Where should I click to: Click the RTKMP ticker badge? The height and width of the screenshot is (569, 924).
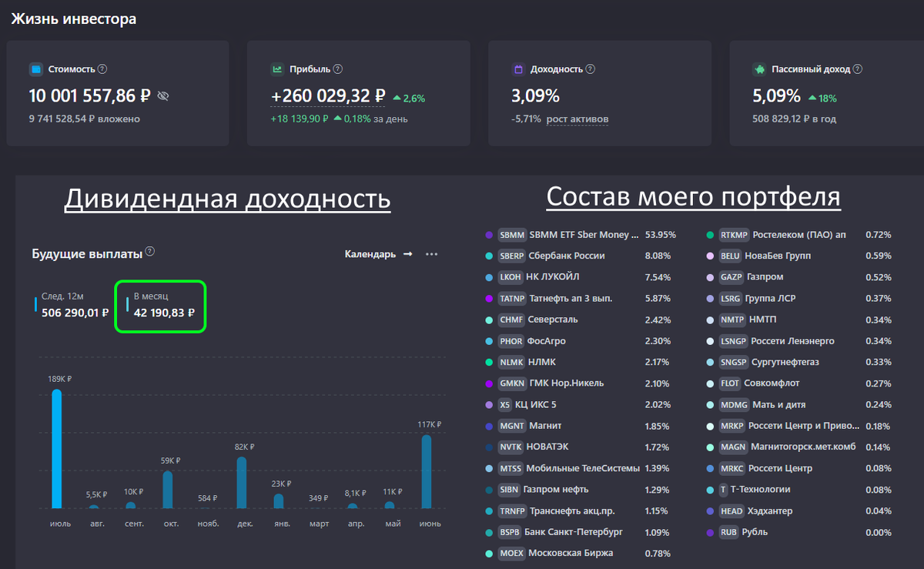pyautogui.click(x=735, y=235)
